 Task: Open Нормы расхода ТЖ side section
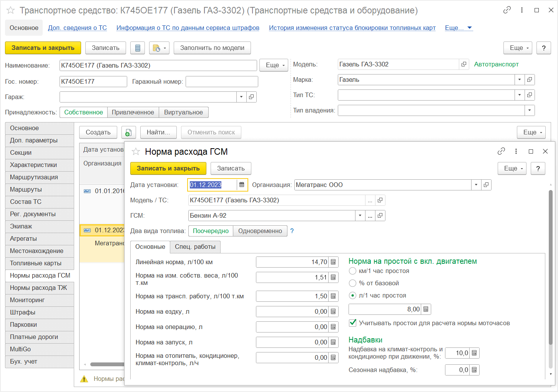(x=40, y=288)
